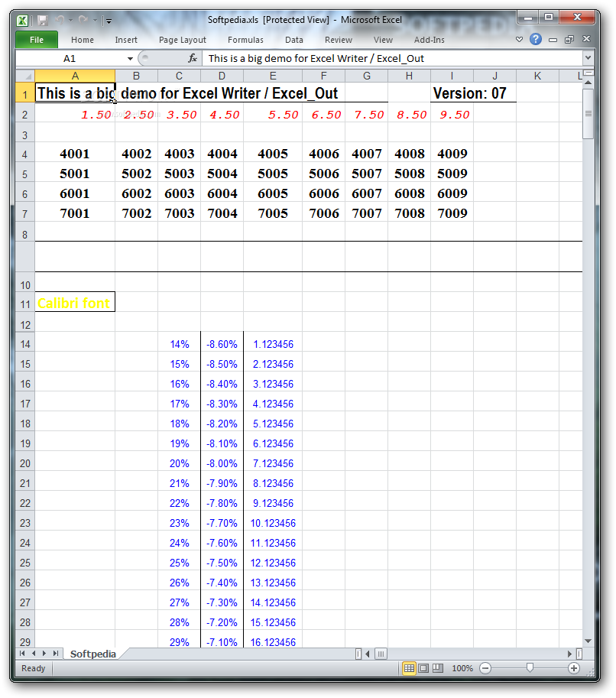
Task: Select column E header
Action: [x=273, y=76]
